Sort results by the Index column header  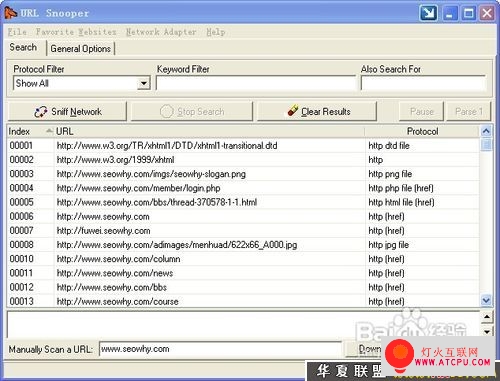30,131
